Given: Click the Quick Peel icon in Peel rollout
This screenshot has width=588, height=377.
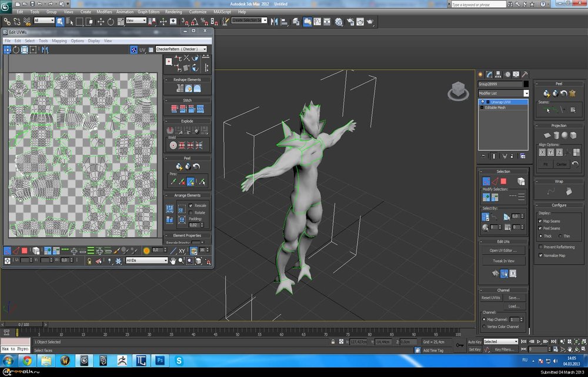Looking at the screenshot, I should click(547, 93).
